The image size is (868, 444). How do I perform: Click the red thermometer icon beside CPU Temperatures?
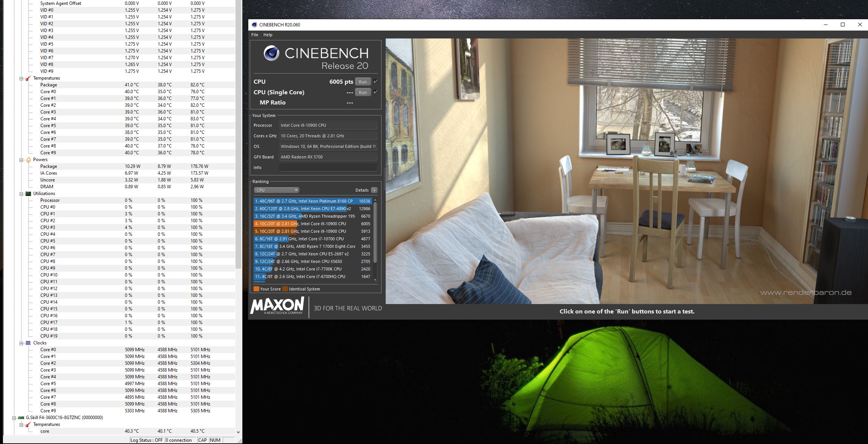coord(28,78)
